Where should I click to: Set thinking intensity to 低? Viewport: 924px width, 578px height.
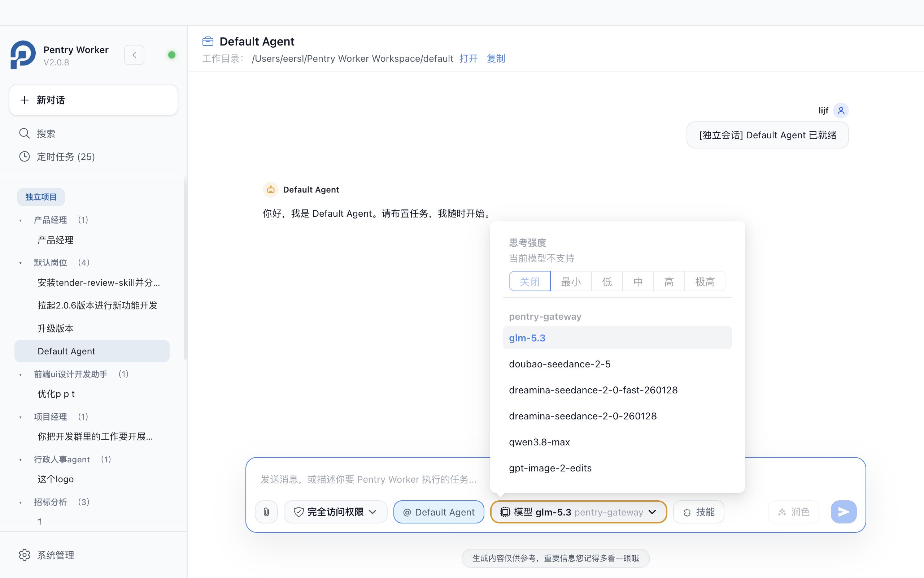(x=607, y=282)
